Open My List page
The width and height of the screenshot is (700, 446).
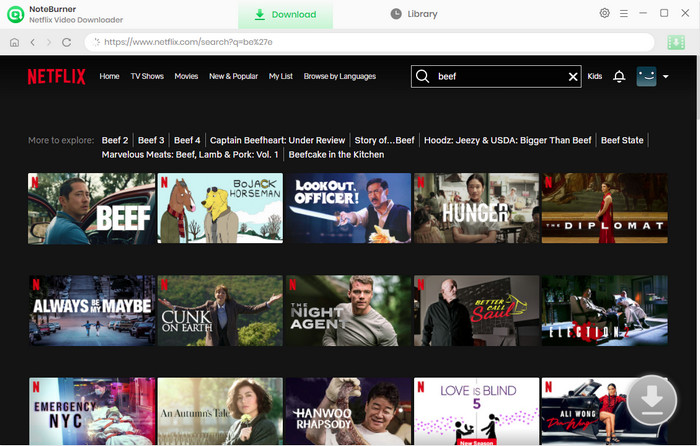(281, 76)
